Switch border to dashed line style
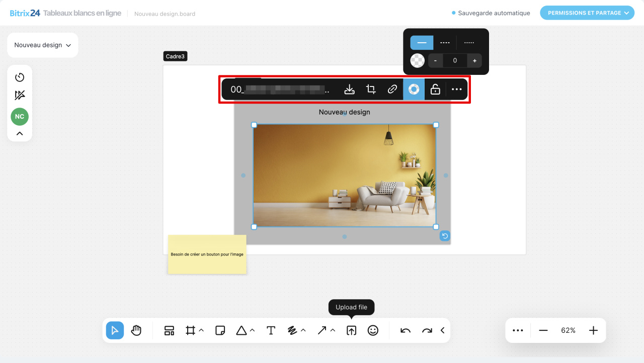 pos(445,42)
